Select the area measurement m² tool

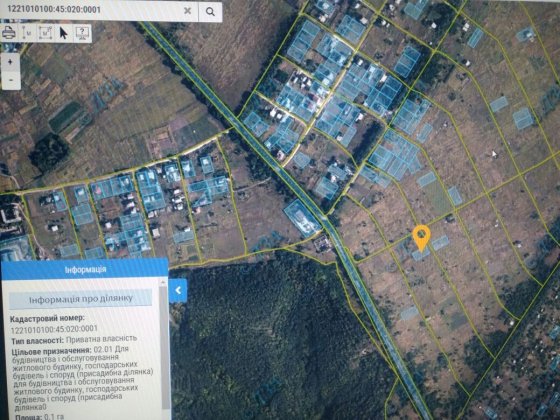pos(45,33)
